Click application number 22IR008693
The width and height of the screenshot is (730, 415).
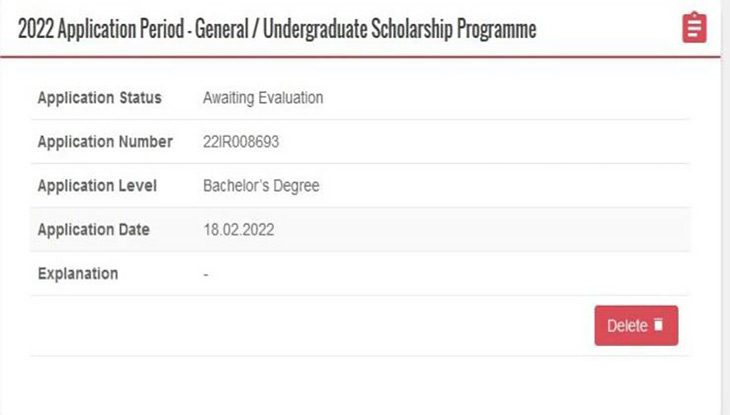(x=240, y=142)
